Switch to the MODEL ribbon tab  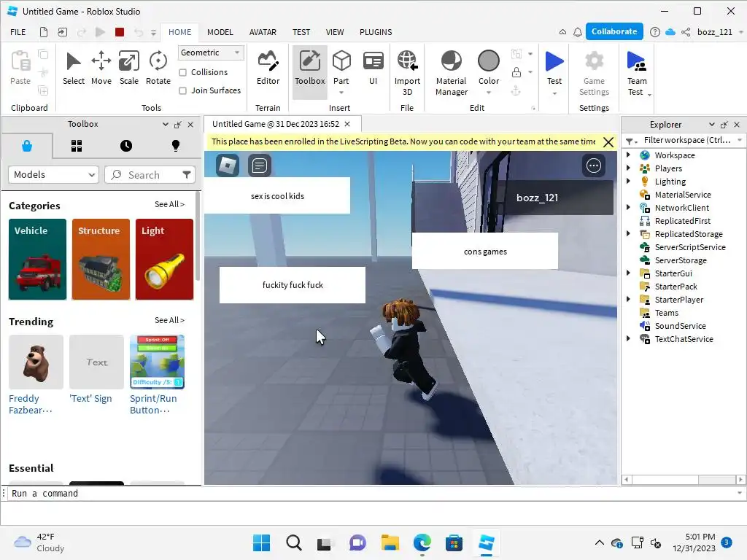tap(220, 32)
